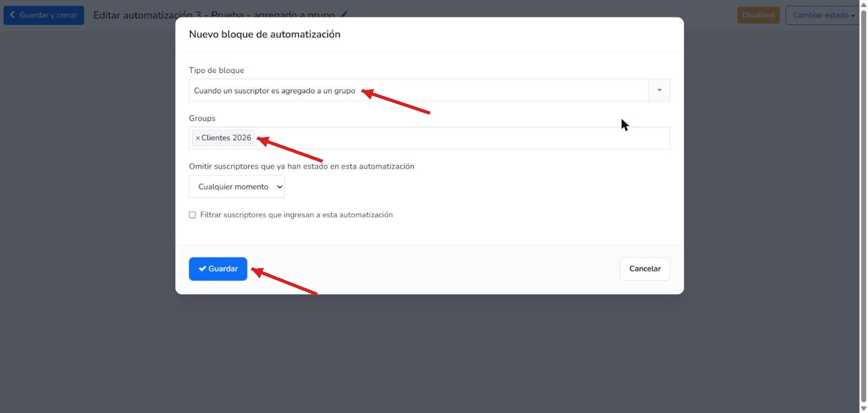This screenshot has width=868, height=413.
Task: Click the page scrollbar down arrow
Action: tap(863, 408)
